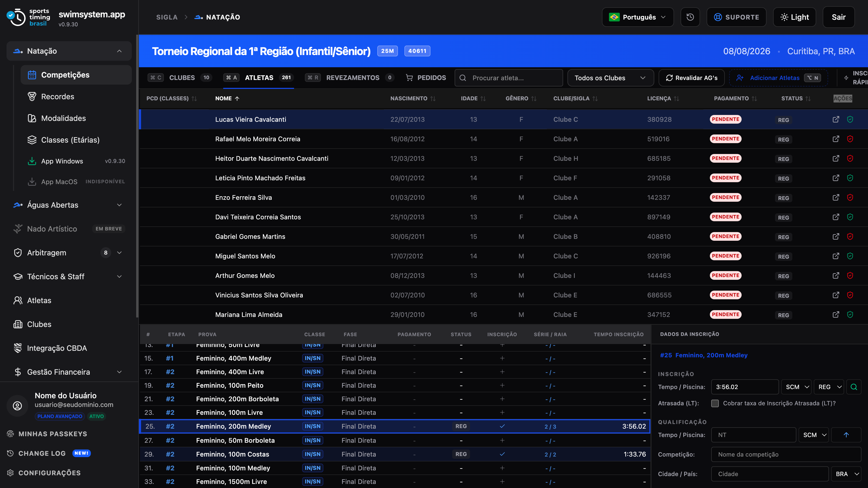
Task: Click red shield icon for Rafael Melo Moreira Correia
Action: pyautogui.click(x=850, y=139)
